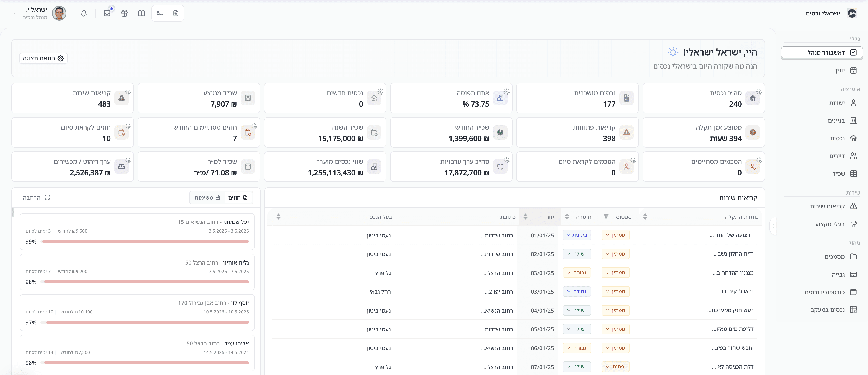This screenshot has height=375, width=868.
Task: Sort by כותרת התקלה column arrows
Action: click(645, 216)
